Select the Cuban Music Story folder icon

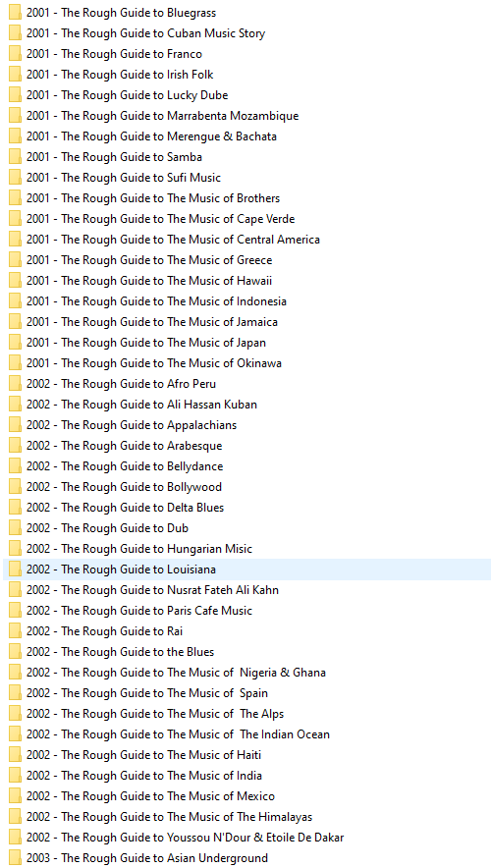click(x=15, y=33)
